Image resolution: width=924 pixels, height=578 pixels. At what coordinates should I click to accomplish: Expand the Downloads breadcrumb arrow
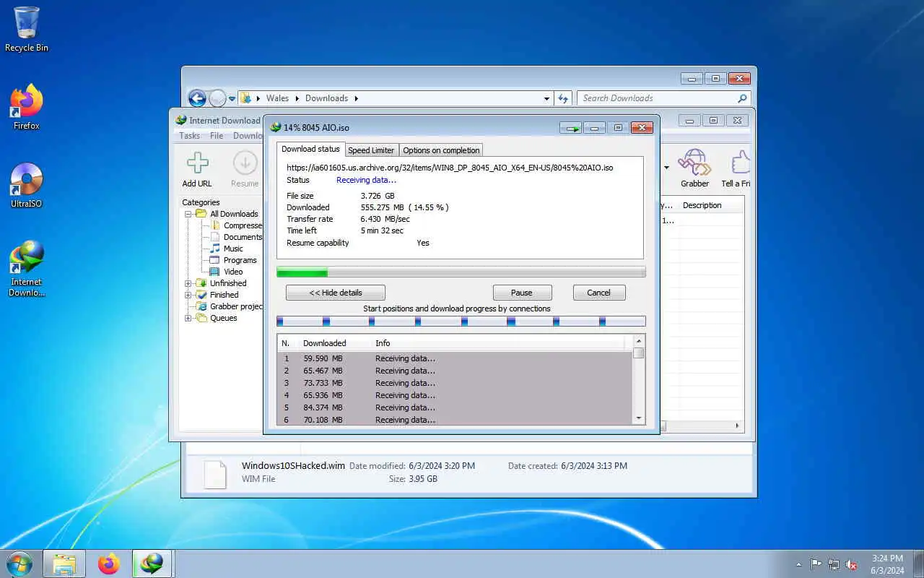click(356, 98)
